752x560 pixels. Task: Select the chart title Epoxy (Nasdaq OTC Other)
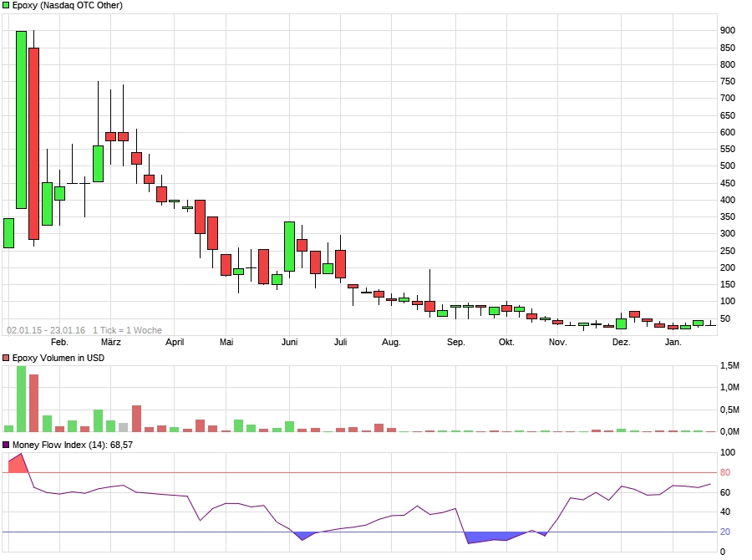tap(68, 6)
